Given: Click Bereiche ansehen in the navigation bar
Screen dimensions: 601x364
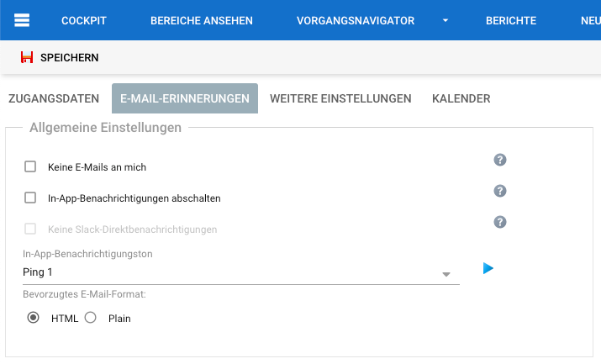Looking at the screenshot, I should [x=202, y=21].
